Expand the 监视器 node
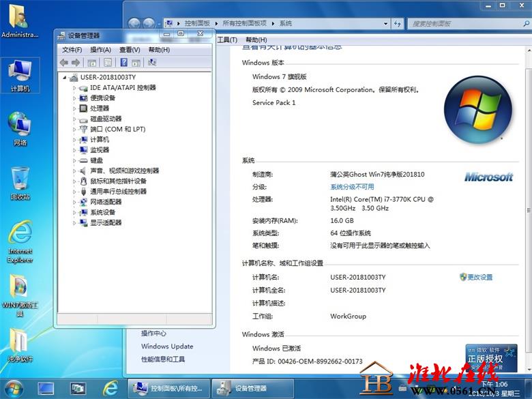The height and width of the screenshot is (399, 532). pyautogui.click(x=74, y=150)
